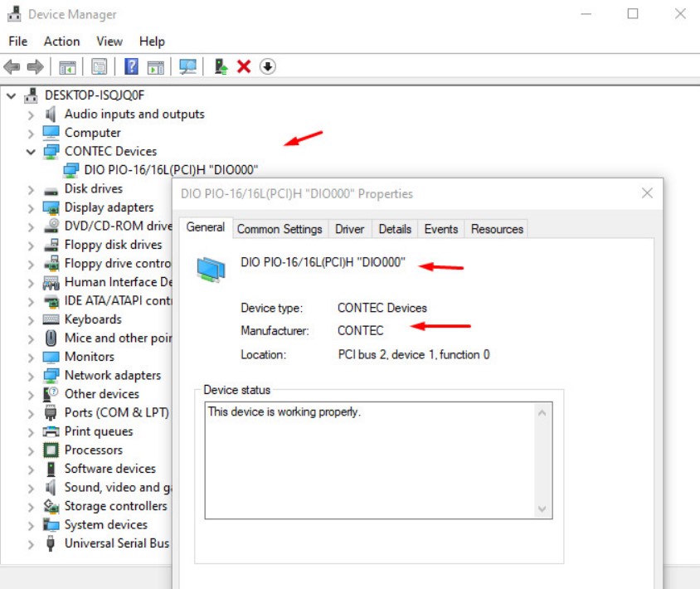Click the Audio inputs speaker icon
The height and width of the screenshot is (589, 700).
tap(51, 114)
